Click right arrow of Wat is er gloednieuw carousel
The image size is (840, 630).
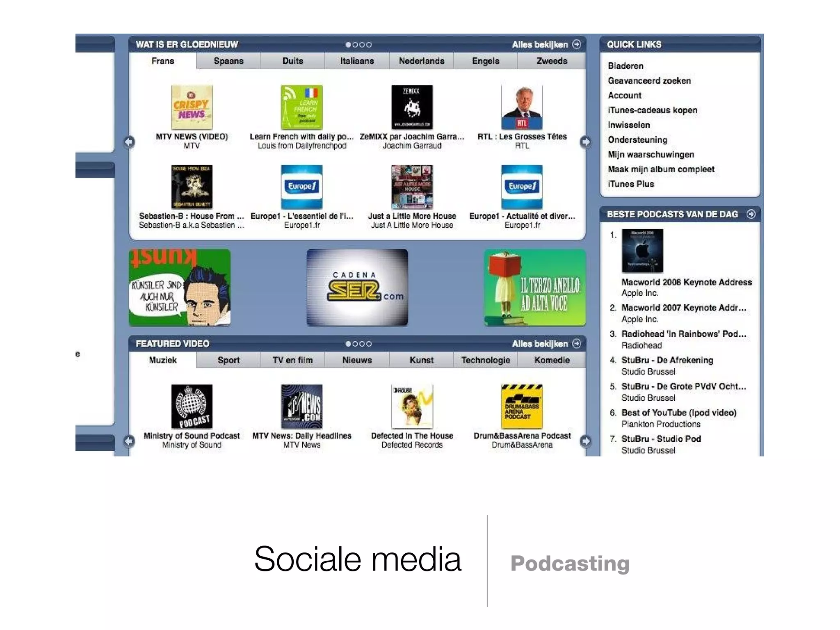[585, 142]
